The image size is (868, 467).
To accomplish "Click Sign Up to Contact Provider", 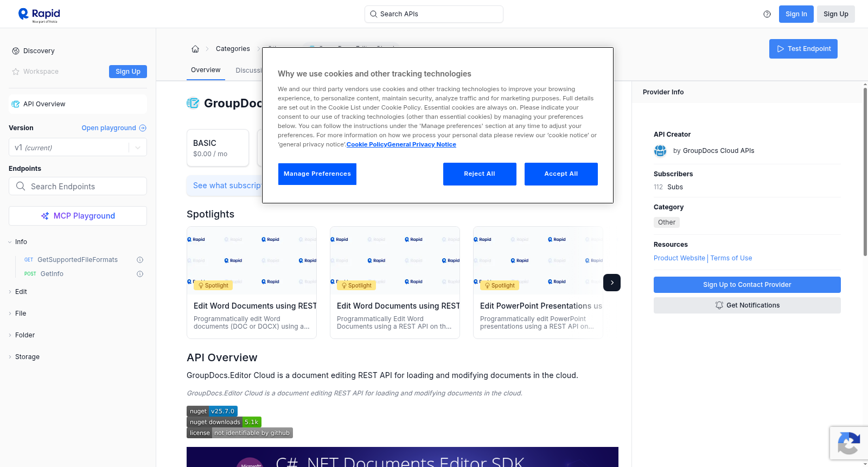I will tap(747, 285).
